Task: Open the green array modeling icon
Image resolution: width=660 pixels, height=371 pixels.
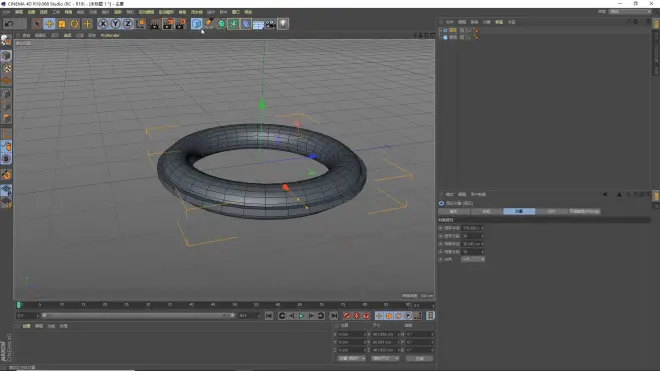Action: [233, 24]
